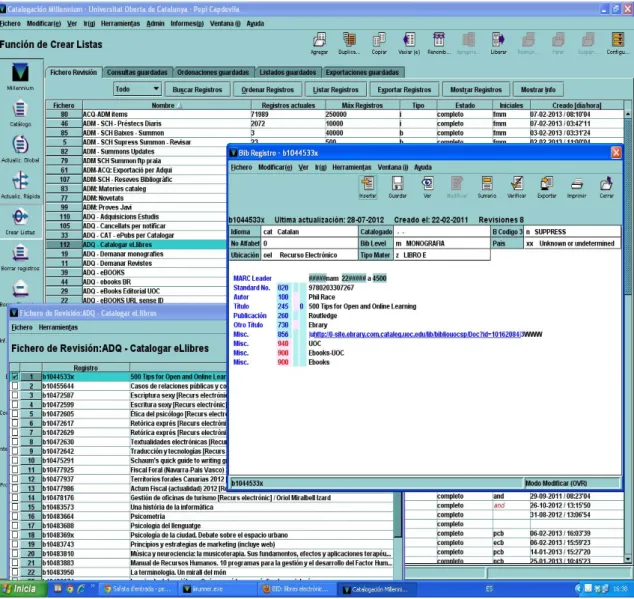Image resolution: width=634 pixels, height=599 pixels.
Task: Click Guardar icon in Bib Registro window
Action: point(397,187)
